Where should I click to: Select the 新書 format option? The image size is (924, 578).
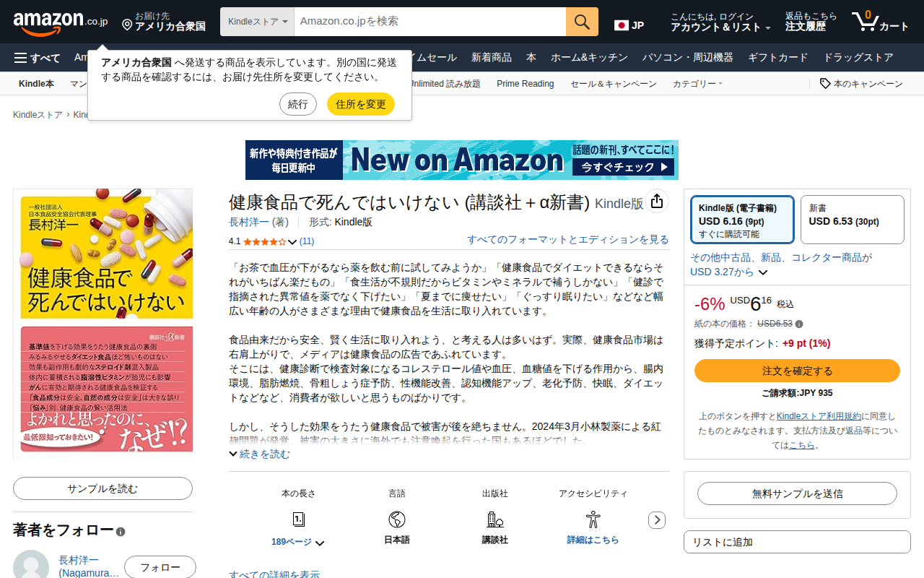(852, 220)
